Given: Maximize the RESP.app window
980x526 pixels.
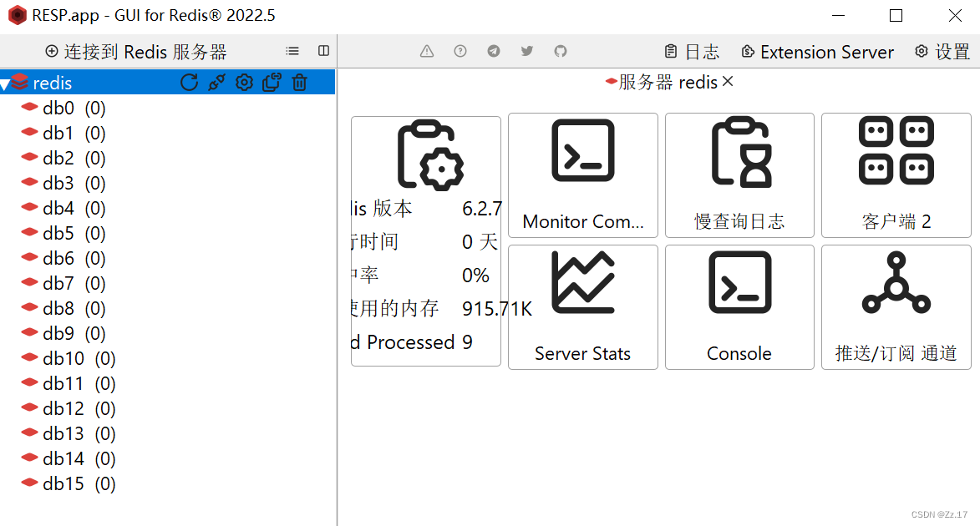Looking at the screenshot, I should coord(896,16).
